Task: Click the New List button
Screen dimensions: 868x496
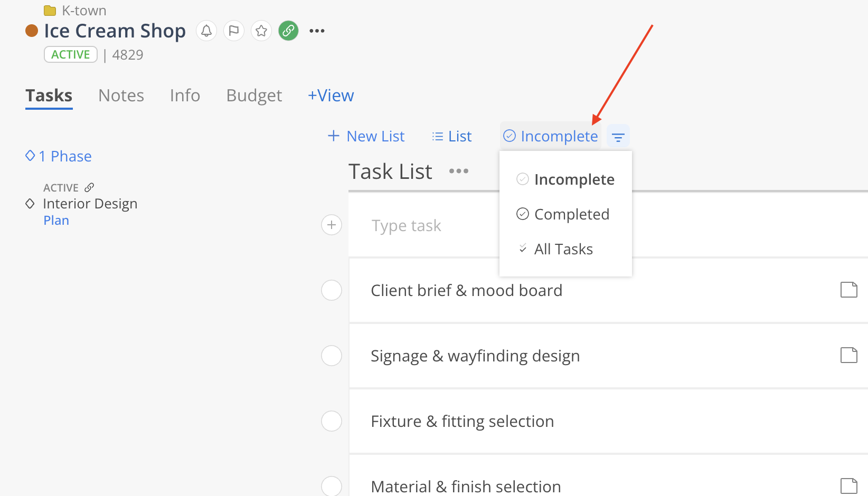Action: coord(366,137)
